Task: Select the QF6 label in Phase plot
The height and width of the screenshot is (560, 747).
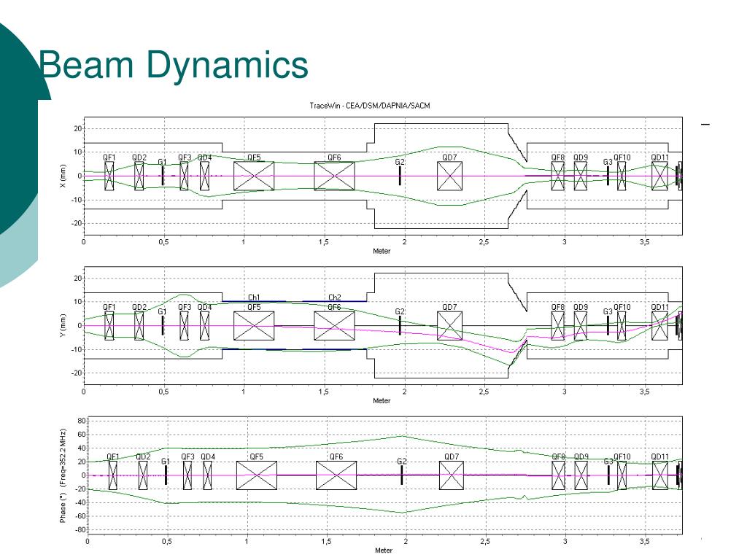Action: [336, 456]
